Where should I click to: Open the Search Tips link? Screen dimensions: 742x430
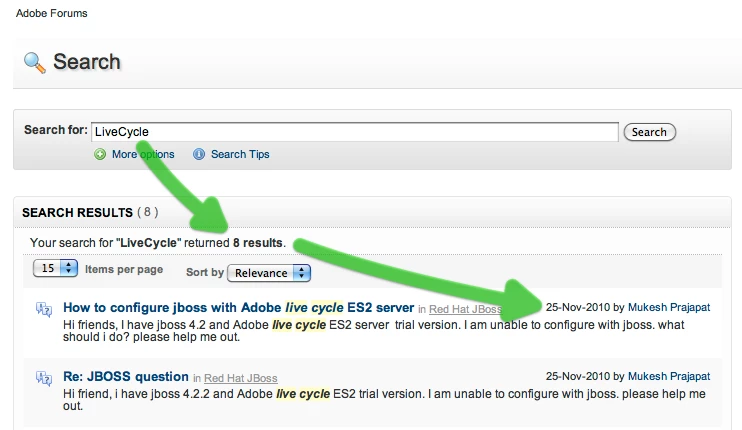tap(240, 154)
